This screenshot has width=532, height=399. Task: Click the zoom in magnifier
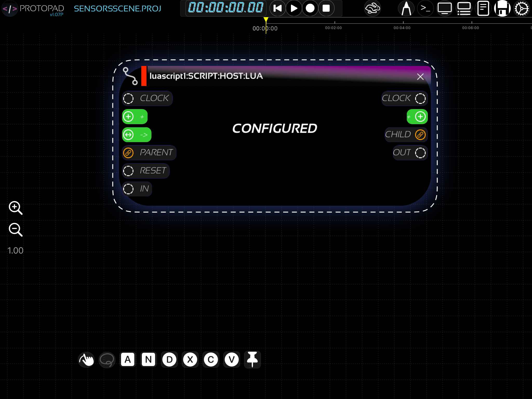tap(15, 208)
